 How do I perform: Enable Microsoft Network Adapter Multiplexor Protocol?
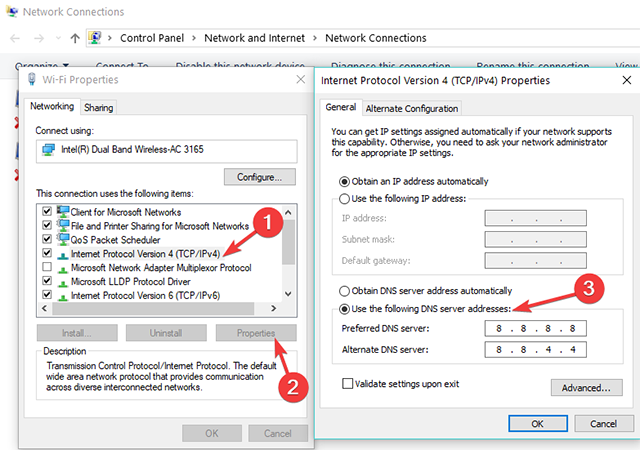(x=47, y=267)
